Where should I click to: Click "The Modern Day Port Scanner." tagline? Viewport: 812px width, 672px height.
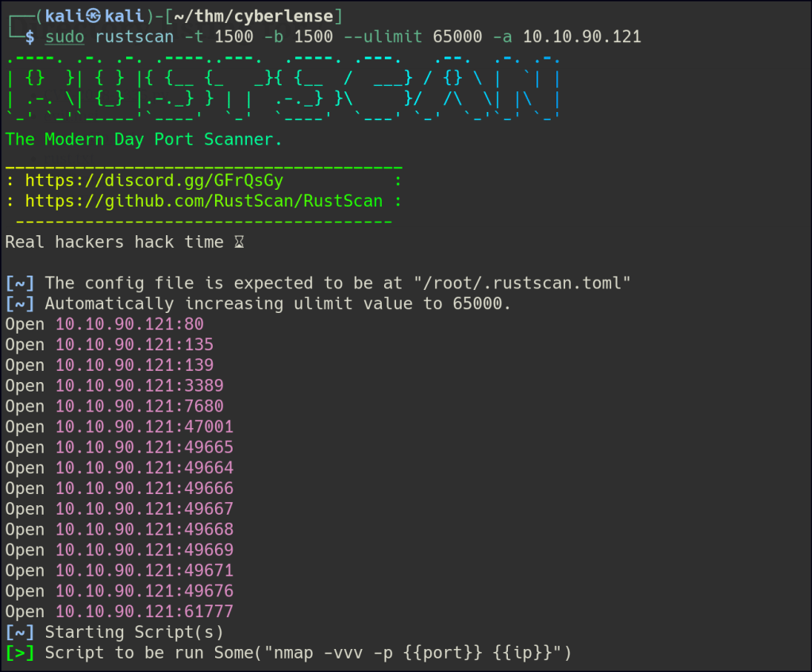(x=144, y=140)
